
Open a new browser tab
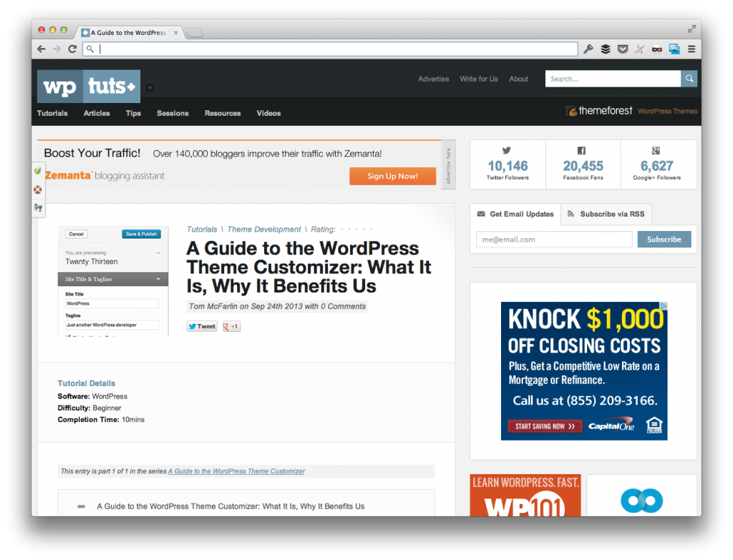tap(194, 33)
